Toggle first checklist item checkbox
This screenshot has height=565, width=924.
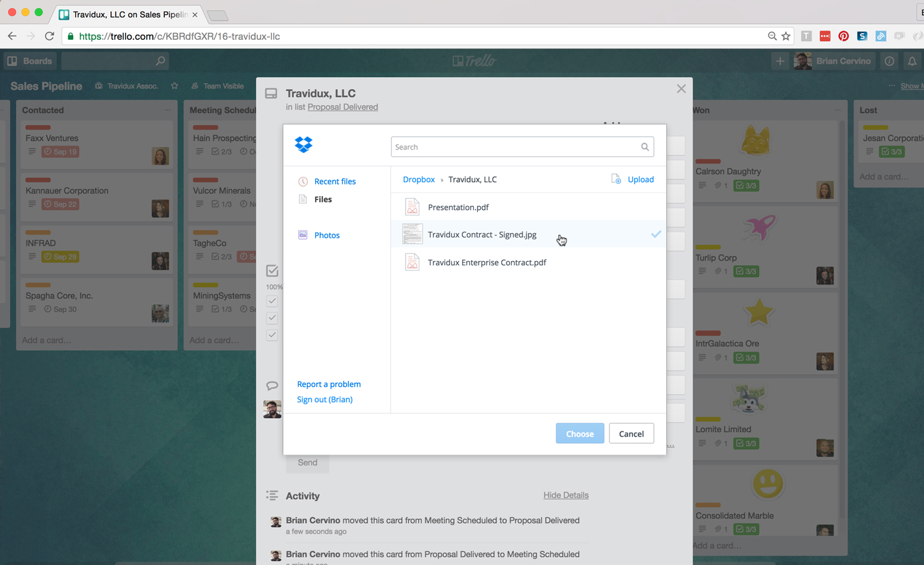[x=272, y=301]
